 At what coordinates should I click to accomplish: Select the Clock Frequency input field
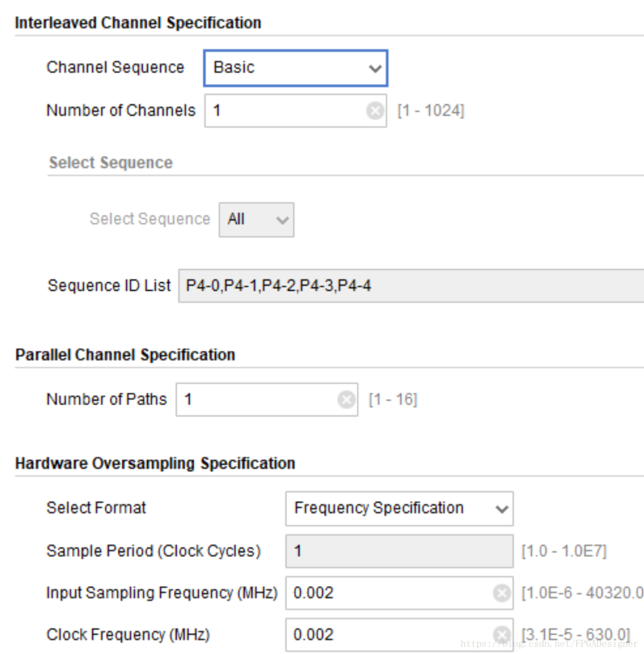(388, 635)
